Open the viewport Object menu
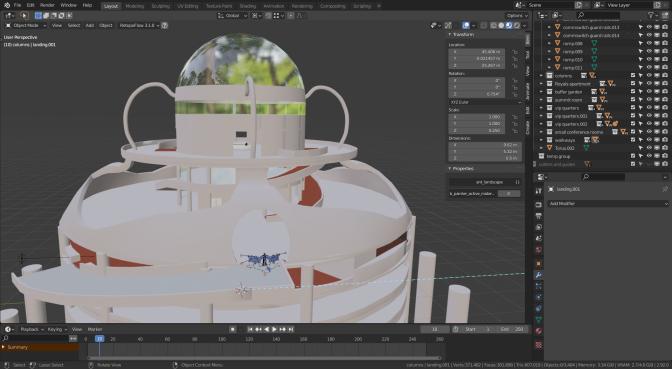Screen dimensions: 672x369 [106, 25]
